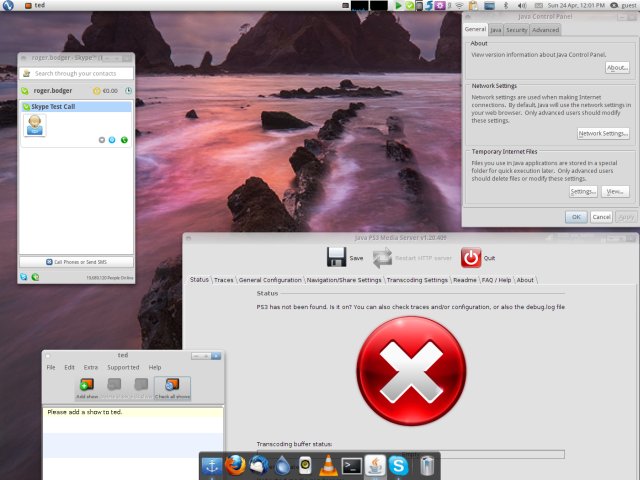Viewport: 640px width, 480px height.
Task: Click the date and time in the top panel
Action: (x=576, y=5)
